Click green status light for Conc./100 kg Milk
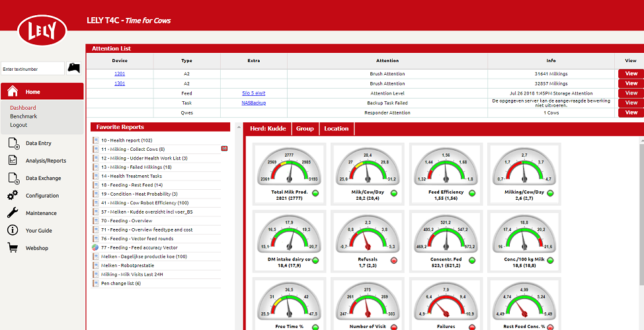 coord(550,261)
